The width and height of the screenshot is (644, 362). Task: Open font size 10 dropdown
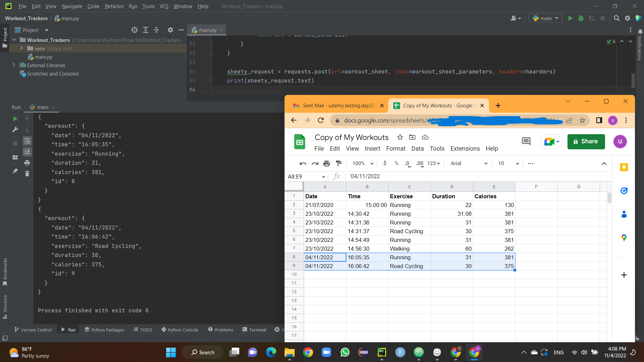click(508, 163)
